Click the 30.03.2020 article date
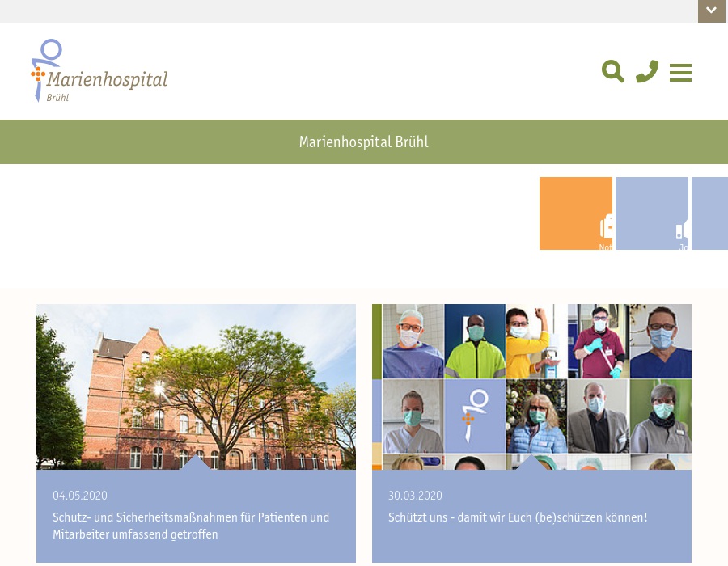728x566 pixels. click(415, 496)
